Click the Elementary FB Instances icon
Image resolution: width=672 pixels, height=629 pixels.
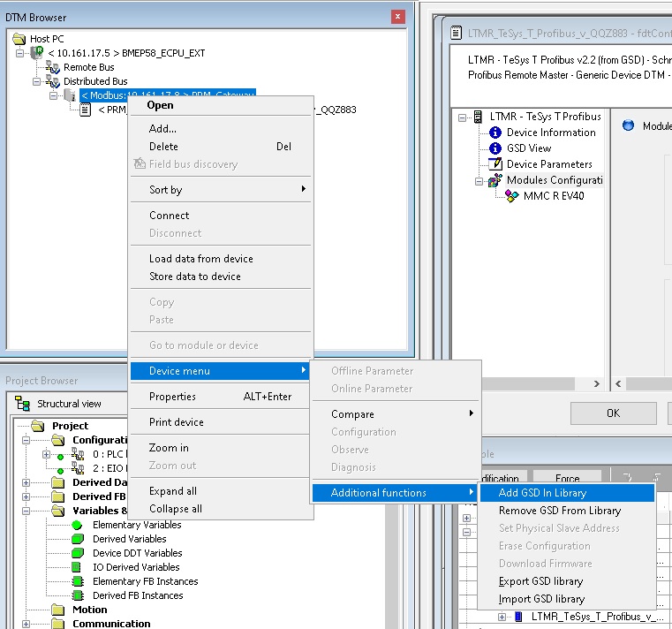tap(78, 581)
